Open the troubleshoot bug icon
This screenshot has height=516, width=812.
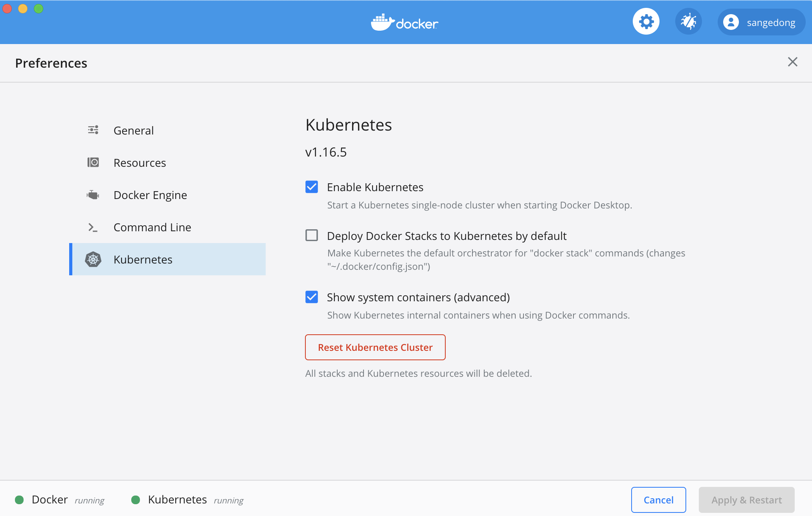[688, 22]
